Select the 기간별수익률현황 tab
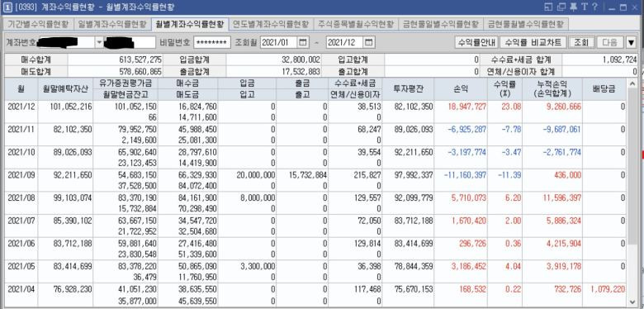Screen dimensions: 644x309 38,24
